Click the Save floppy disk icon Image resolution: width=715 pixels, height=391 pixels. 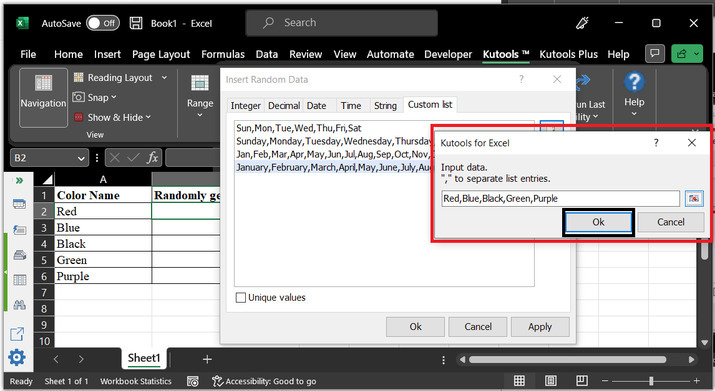tap(136, 23)
